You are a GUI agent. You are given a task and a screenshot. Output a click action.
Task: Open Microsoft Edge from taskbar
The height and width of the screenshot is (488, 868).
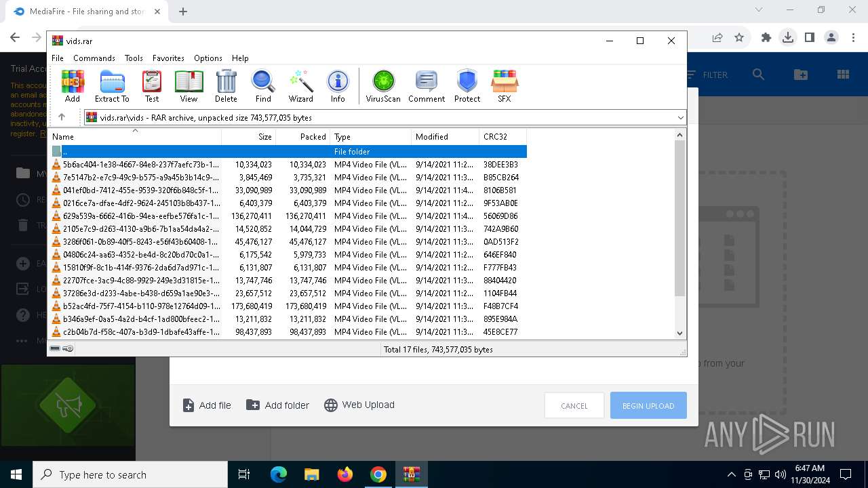279,474
